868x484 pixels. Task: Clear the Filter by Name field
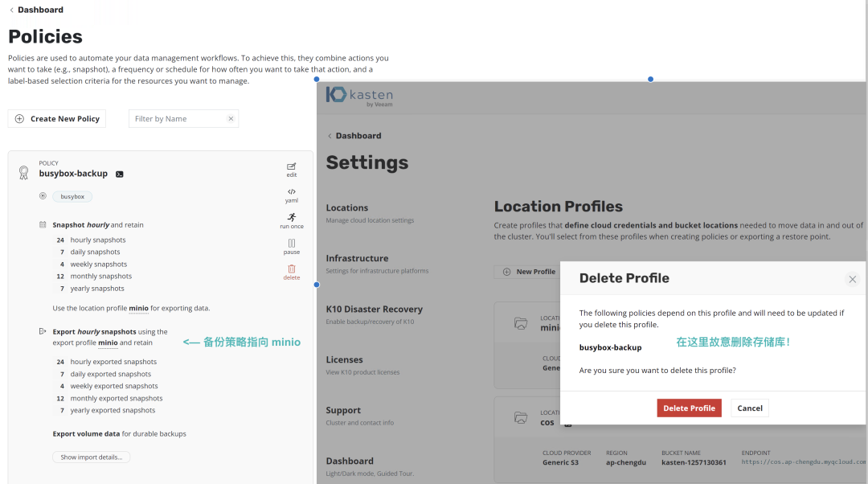[231, 118]
